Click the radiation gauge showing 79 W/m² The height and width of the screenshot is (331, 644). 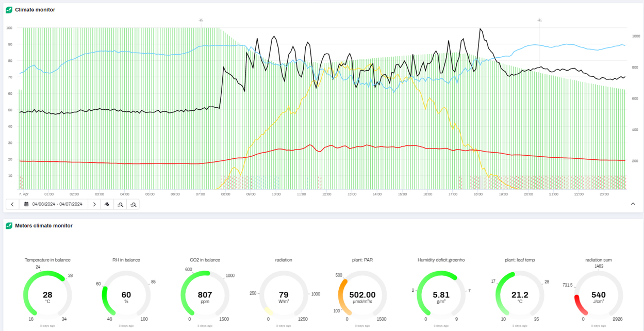click(x=284, y=295)
